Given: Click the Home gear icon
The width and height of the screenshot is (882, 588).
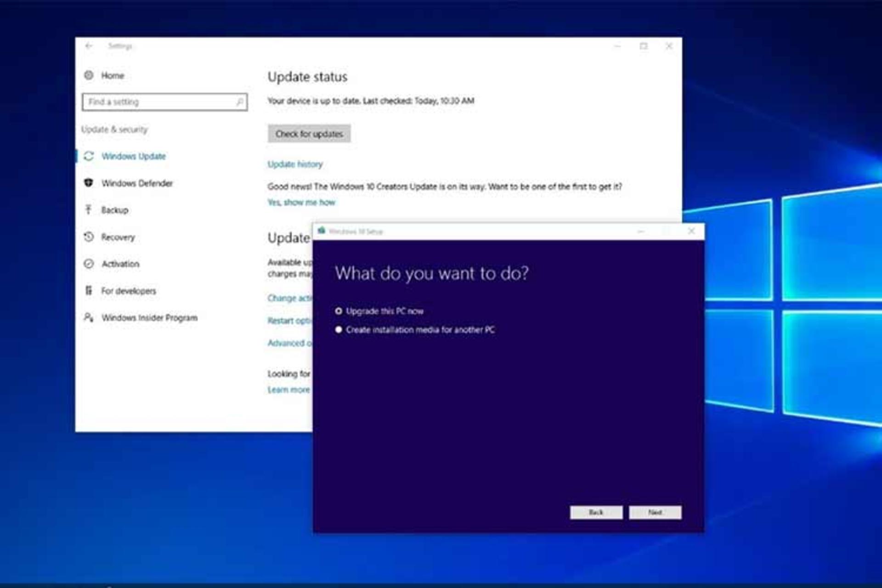Looking at the screenshot, I should pyautogui.click(x=89, y=75).
